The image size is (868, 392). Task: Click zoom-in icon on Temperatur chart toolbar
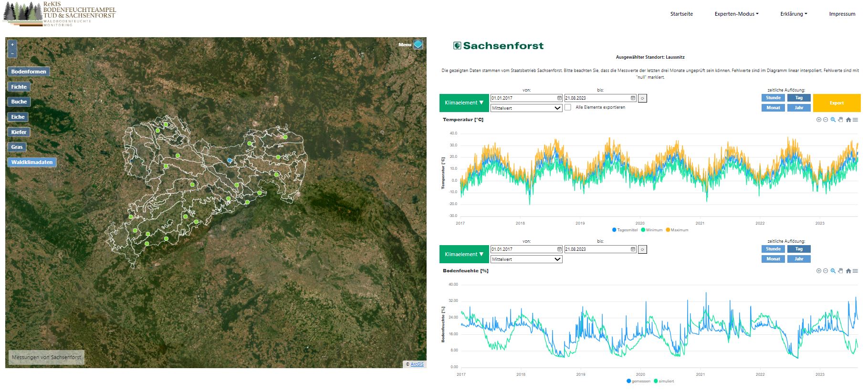click(x=818, y=120)
